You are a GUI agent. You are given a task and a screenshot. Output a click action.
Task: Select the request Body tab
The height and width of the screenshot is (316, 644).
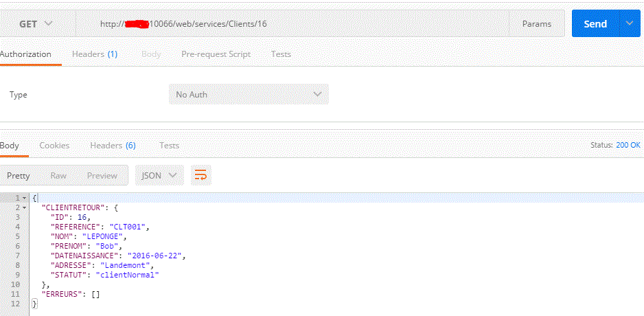coord(151,54)
